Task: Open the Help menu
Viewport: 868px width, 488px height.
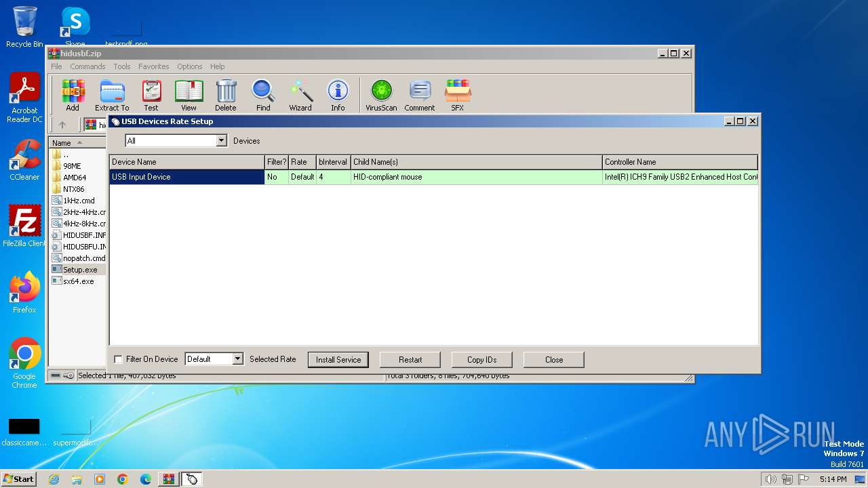Action: [x=218, y=66]
